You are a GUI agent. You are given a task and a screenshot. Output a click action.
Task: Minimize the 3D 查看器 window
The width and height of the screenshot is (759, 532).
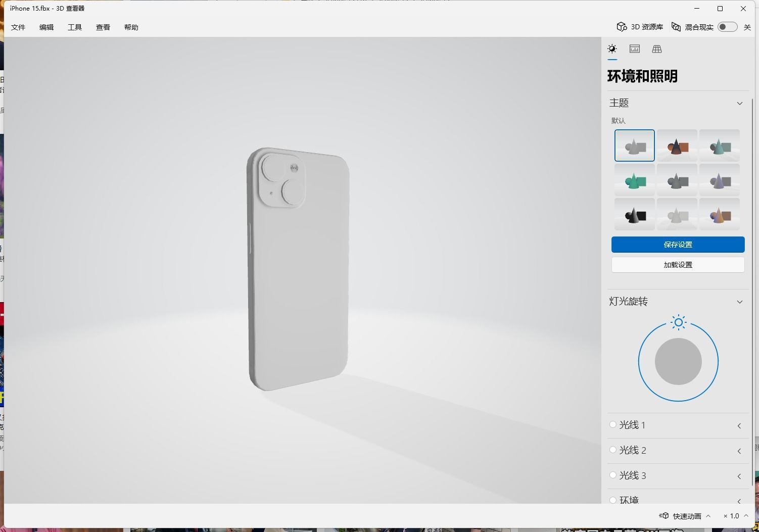697,9
